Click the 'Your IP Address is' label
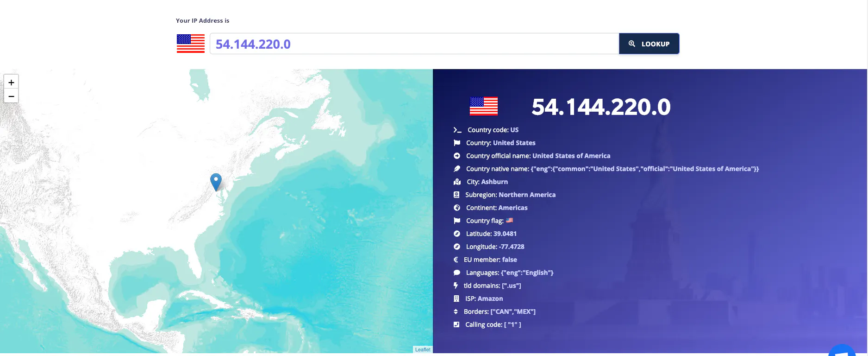 [x=203, y=20]
